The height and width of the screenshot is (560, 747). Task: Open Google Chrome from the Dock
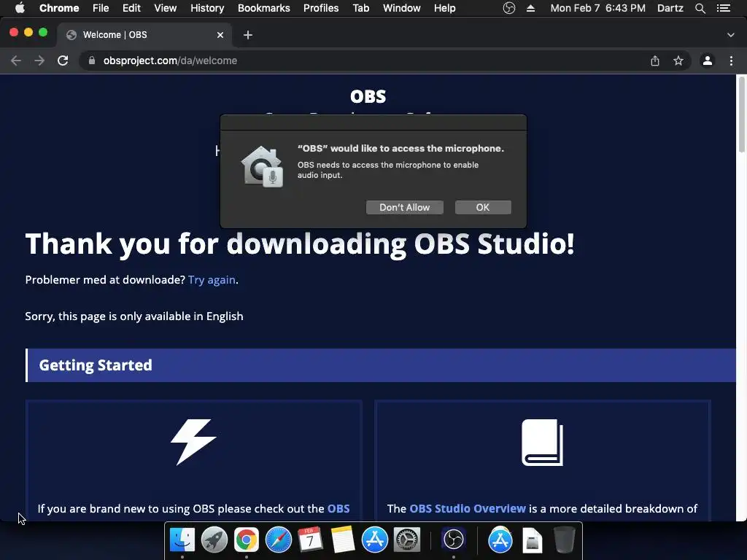pos(247,540)
